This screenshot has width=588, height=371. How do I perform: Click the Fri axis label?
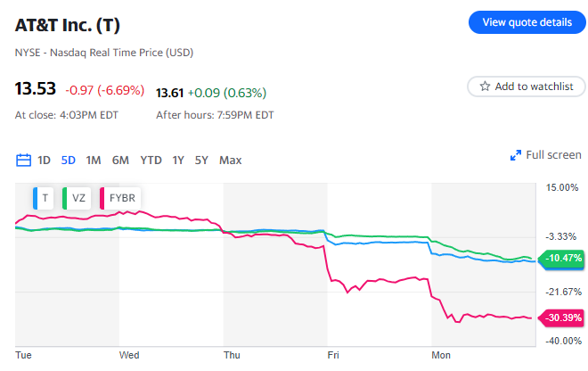333,355
